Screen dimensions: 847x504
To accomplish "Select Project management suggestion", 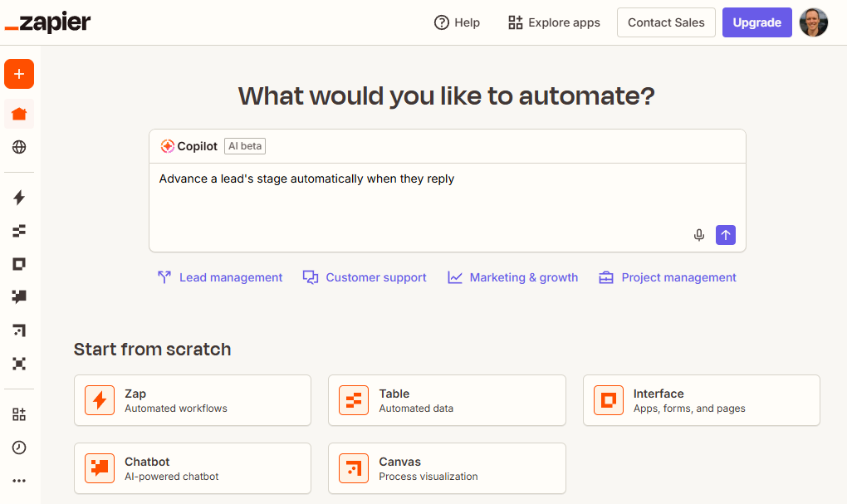I will click(667, 277).
